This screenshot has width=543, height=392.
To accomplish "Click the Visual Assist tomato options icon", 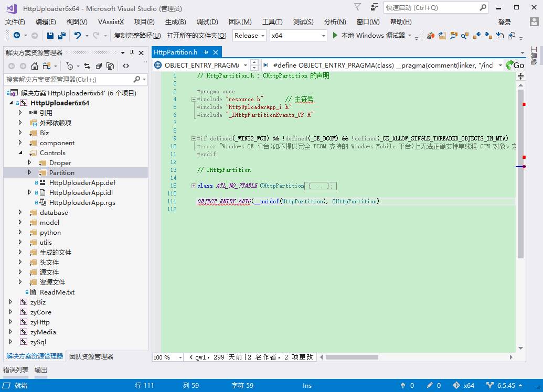I will [430, 36].
